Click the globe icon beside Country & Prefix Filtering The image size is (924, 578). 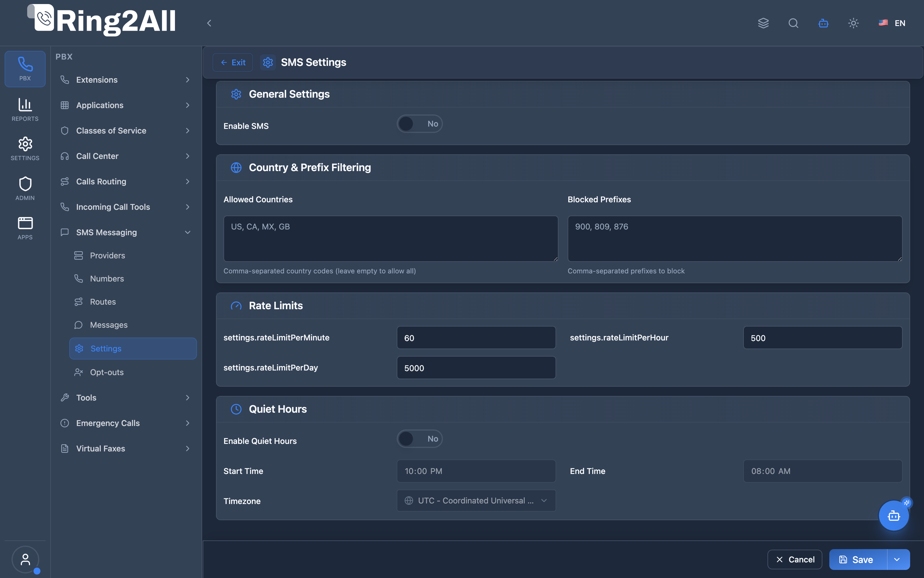[236, 167]
